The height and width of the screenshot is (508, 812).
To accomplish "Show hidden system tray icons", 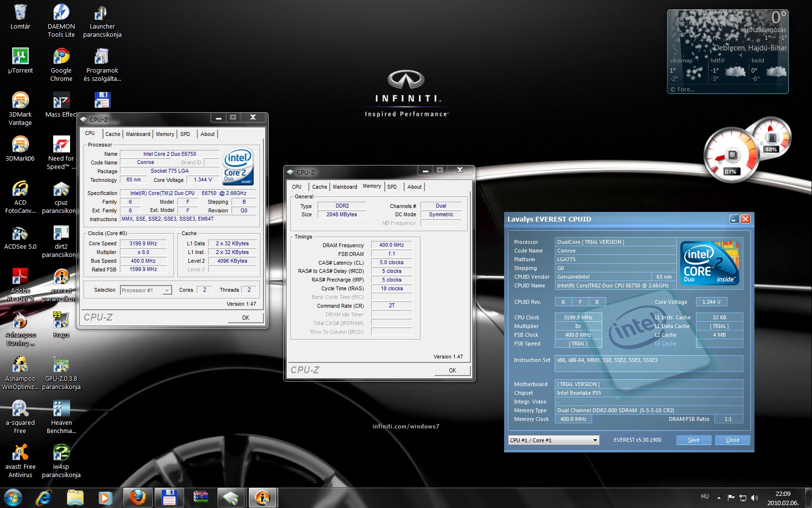I will click(719, 497).
